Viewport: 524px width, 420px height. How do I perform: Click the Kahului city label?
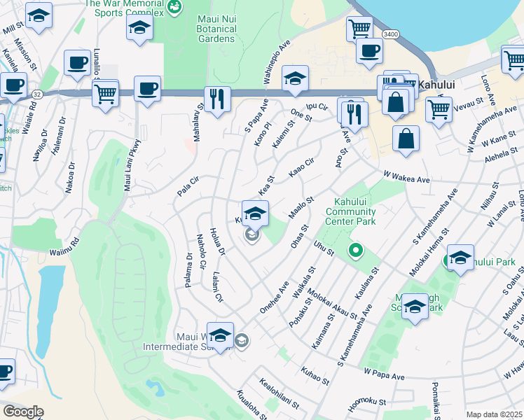(436, 85)
